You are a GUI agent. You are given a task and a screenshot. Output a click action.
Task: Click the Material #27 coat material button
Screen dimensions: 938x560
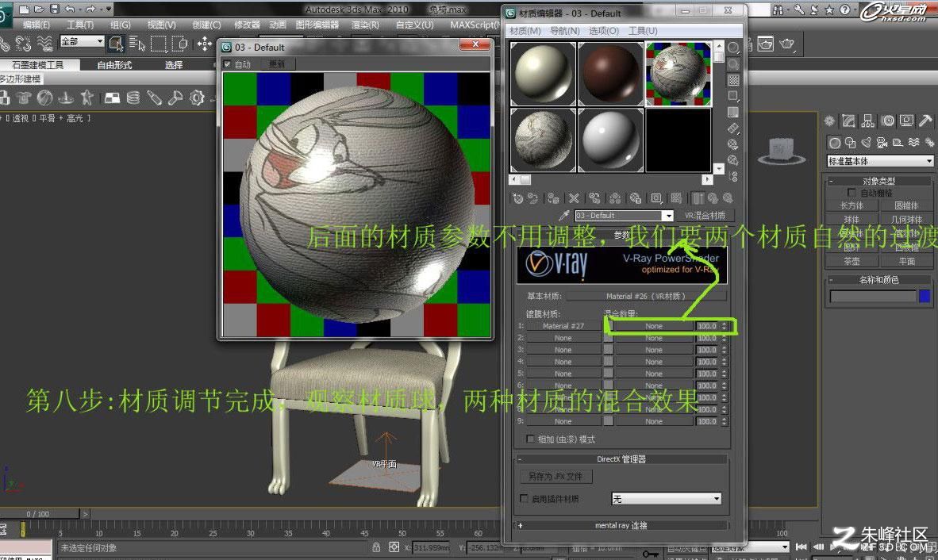point(563,326)
